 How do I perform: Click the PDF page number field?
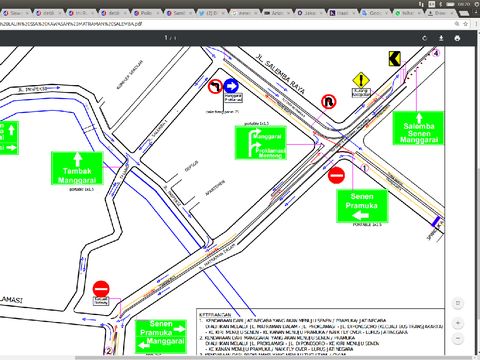[166, 38]
